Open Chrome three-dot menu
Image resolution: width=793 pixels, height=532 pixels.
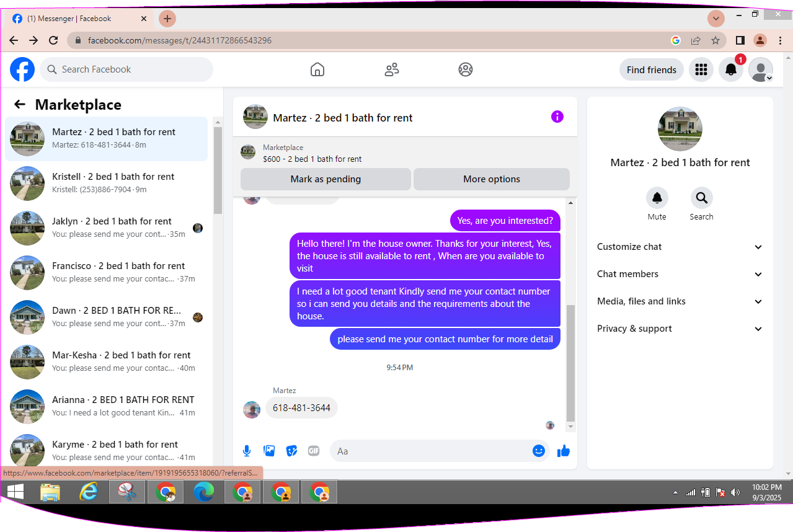tap(780, 40)
